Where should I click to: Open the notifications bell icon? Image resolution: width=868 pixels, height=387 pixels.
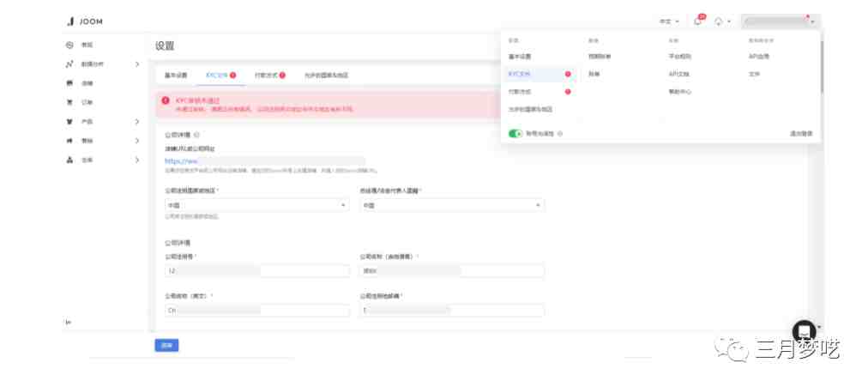697,21
